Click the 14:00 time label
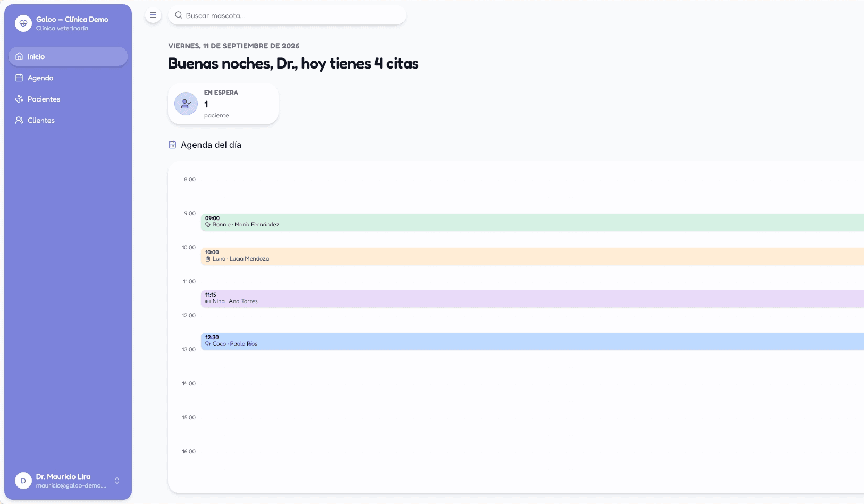 [189, 384]
